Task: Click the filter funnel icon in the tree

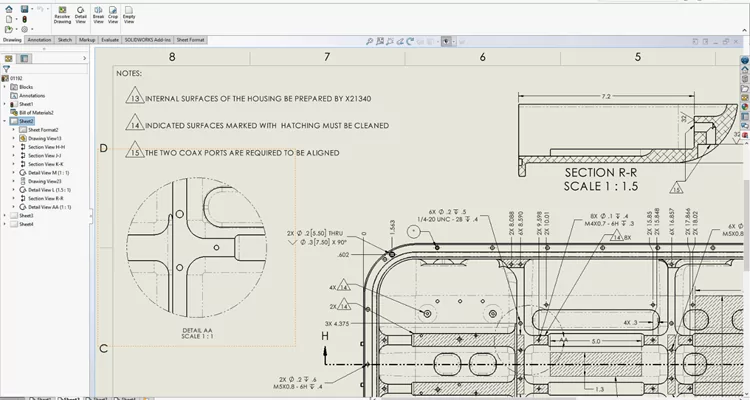Action: point(6,69)
